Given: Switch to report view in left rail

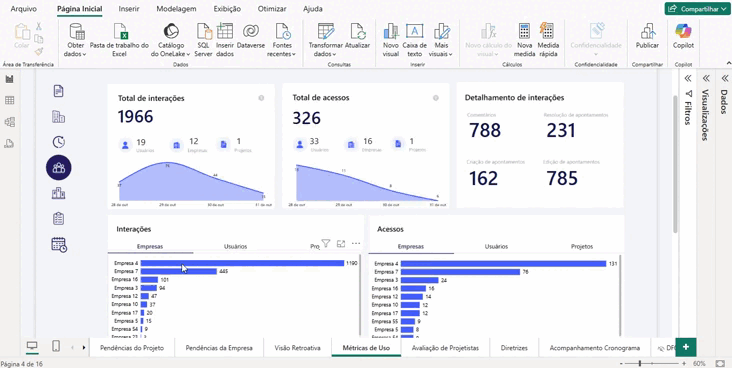Looking at the screenshot, I should pyautogui.click(x=9, y=79).
